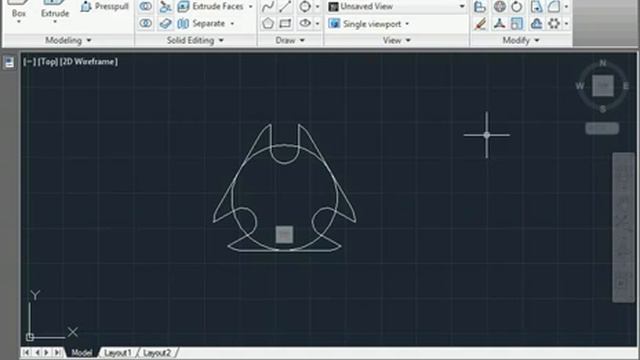
Task: Go to next layout tab arrow
Action: 47,352
